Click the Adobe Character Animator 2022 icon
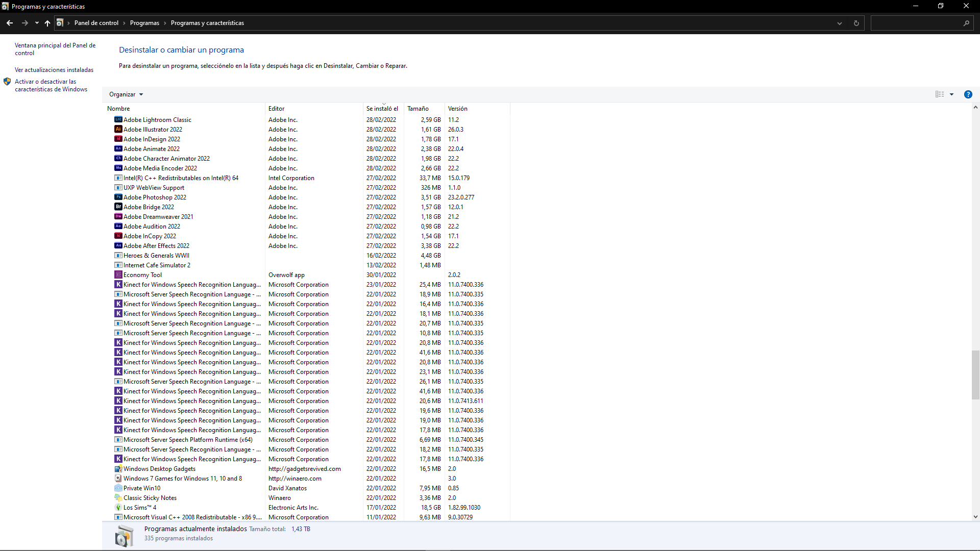 [118, 158]
